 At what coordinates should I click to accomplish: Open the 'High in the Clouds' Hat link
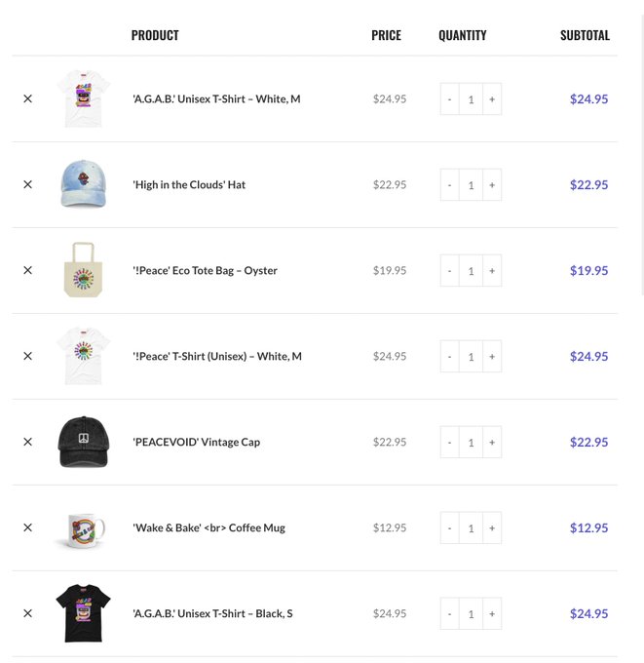[189, 185]
